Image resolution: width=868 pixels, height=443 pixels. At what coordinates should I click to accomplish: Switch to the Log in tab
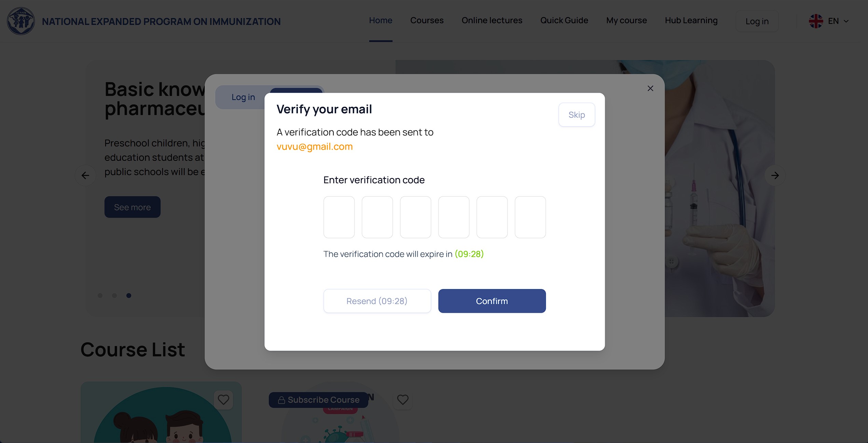243,97
